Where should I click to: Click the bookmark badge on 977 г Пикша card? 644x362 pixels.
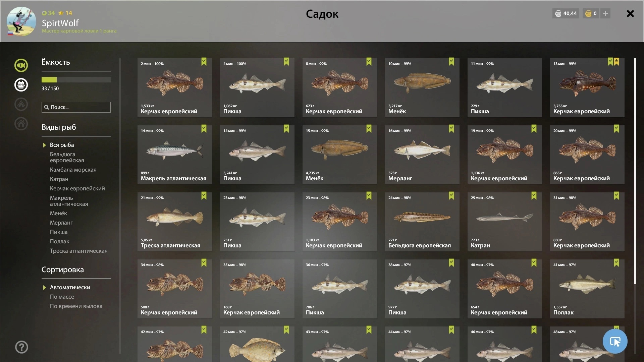451,263
